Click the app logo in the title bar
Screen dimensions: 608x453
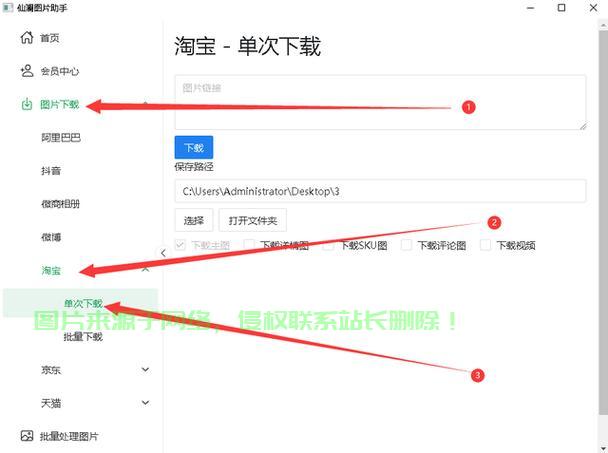(8, 8)
